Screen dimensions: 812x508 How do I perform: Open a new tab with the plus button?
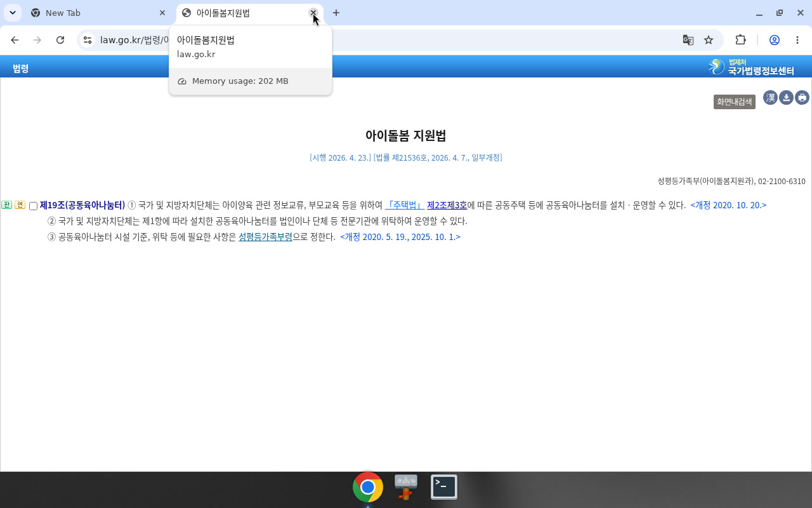(x=336, y=13)
